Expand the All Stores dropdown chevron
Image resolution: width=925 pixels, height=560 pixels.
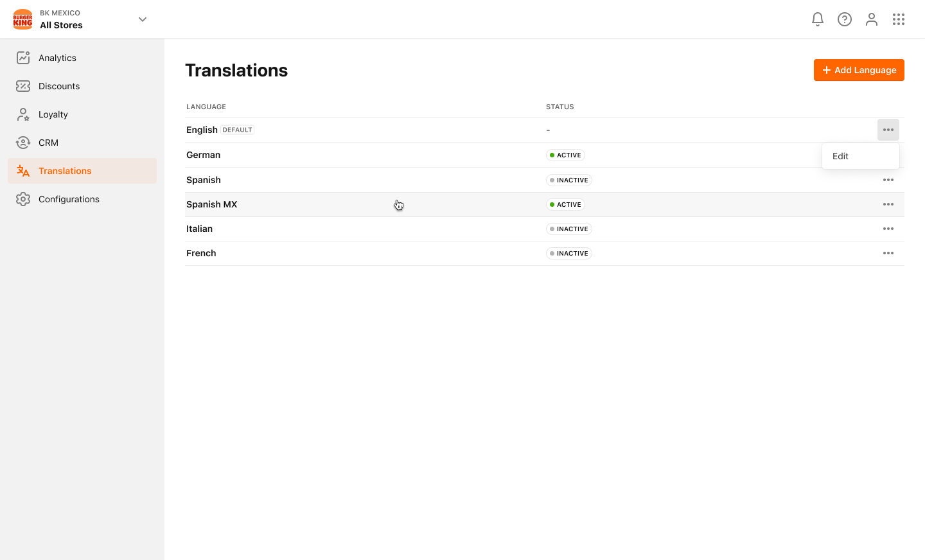(143, 19)
